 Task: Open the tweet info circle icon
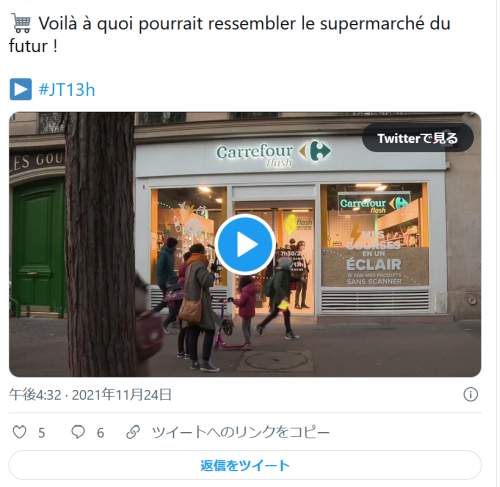470,395
